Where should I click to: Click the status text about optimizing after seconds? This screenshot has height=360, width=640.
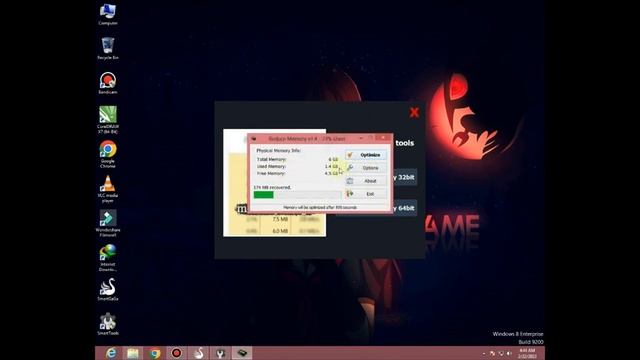pyautogui.click(x=320, y=207)
